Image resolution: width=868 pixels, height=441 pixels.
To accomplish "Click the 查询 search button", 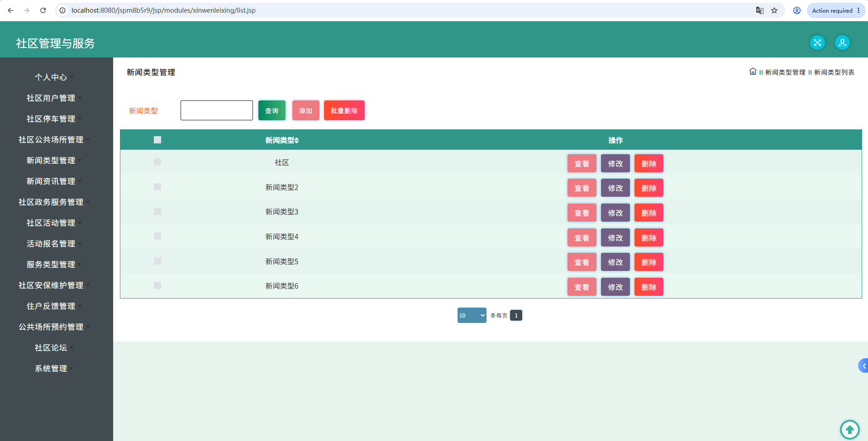I will [x=272, y=110].
